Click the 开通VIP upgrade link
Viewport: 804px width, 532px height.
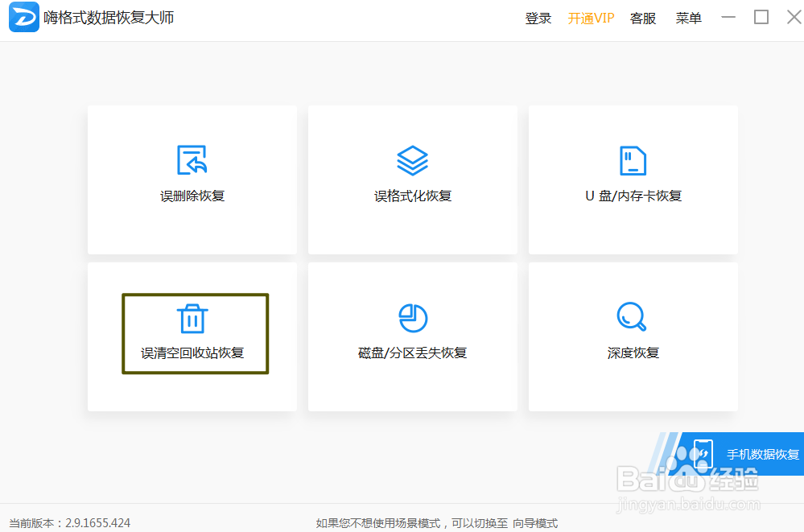[591, 19]
